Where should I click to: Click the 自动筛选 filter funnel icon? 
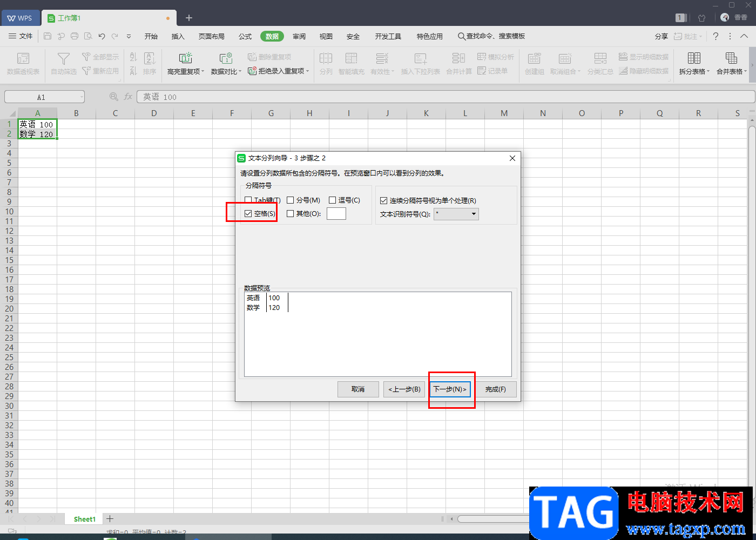tap(64, 58)
